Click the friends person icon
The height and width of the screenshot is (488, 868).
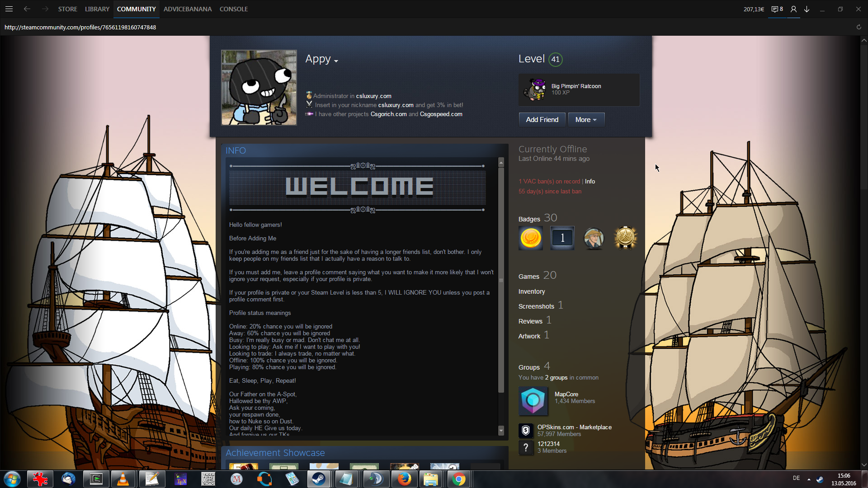[x=793, y=9]
